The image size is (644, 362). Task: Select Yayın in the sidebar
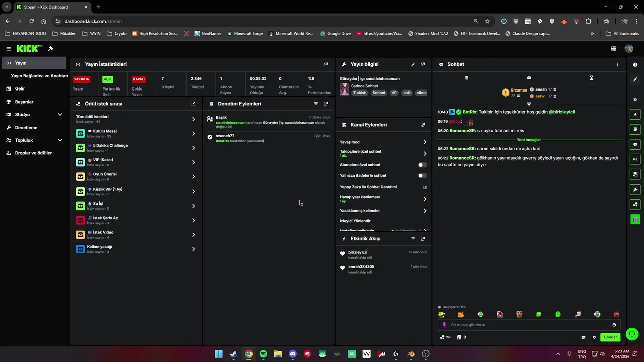[34, 63]
